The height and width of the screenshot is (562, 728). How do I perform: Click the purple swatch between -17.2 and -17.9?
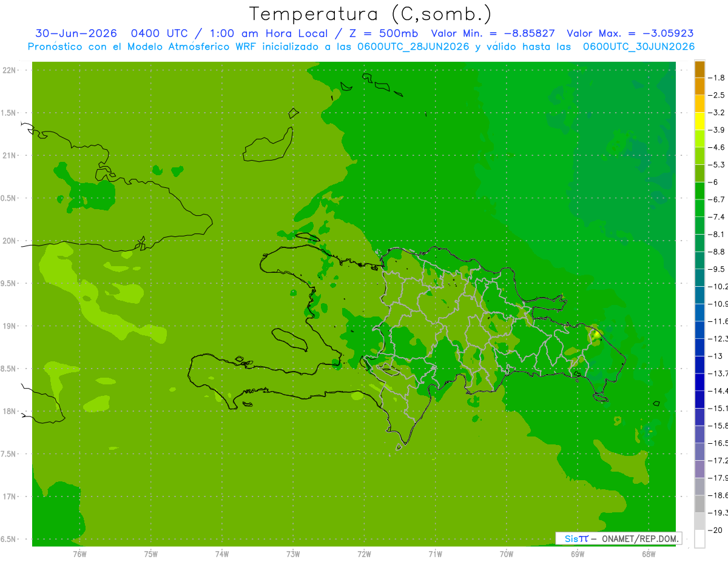point(699,469)
